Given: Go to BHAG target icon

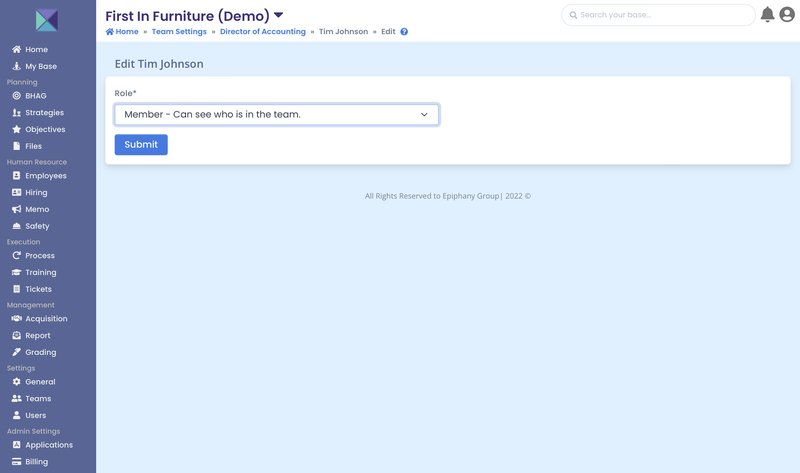Looking at the screenshot, I should point(16,95).
